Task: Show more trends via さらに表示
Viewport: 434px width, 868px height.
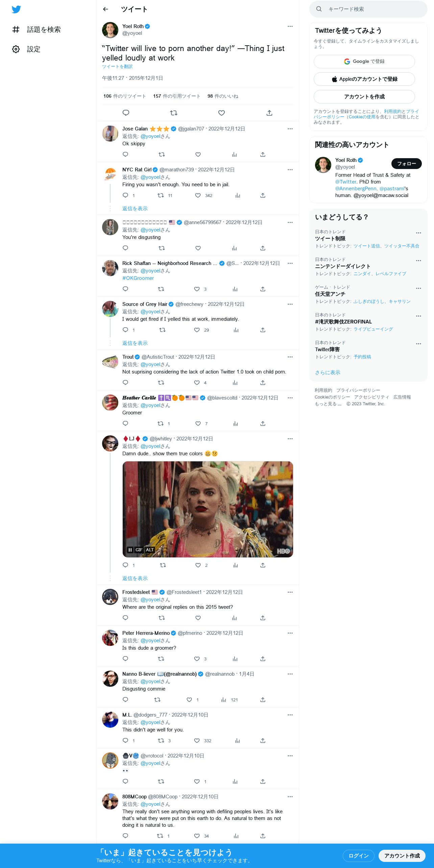Action: (328, 372)
